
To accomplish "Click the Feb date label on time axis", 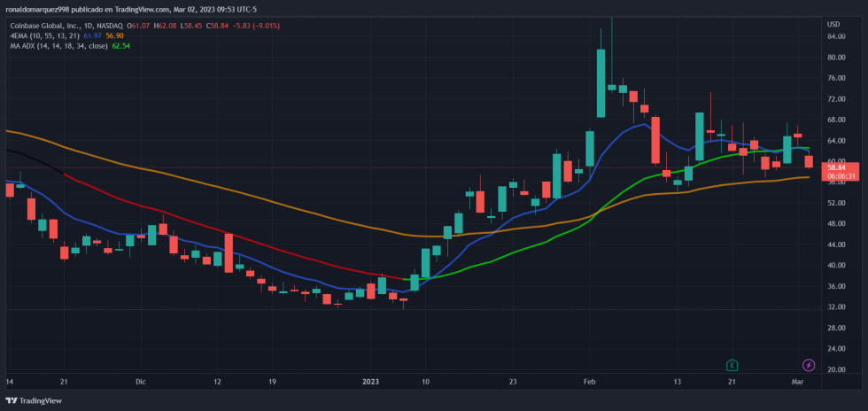I will [590, 382].
